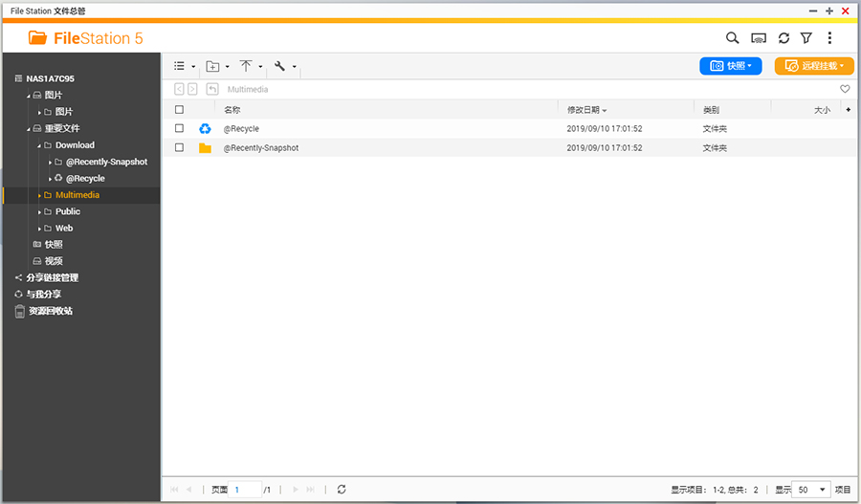Click Multimedia in the breadcrumb path

[x=248, y=89]
